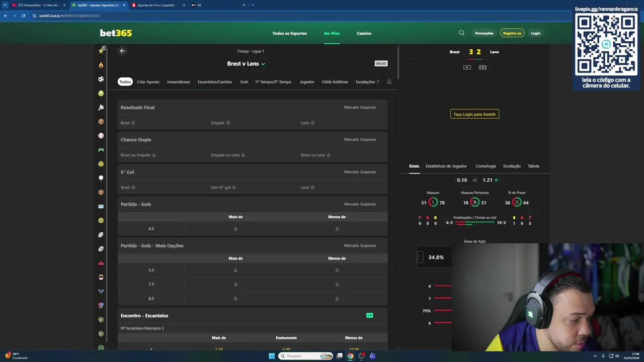Reload the browser page
The width and height of the screenshot is (644, 362).
pos(23,16)
